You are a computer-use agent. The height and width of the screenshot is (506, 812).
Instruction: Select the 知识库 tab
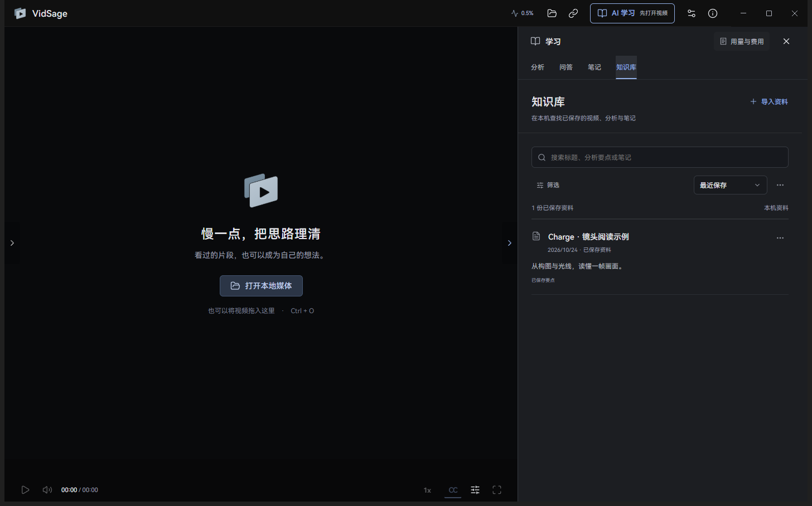[x=626, y=67]
